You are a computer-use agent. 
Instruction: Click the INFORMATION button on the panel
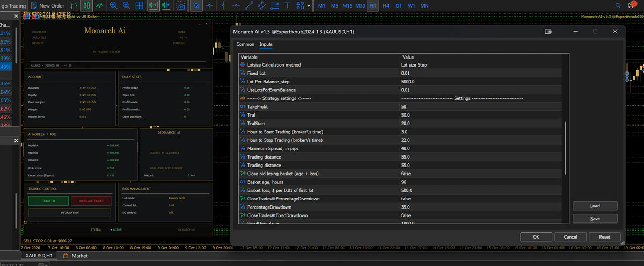pyautogui.click(x=70, y=212)
